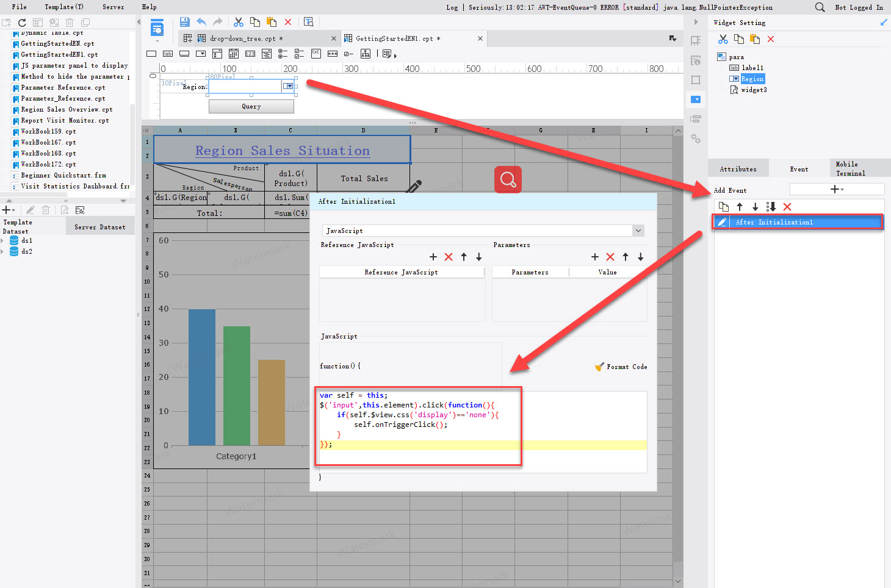Insert a checkbox group widget
This screenshot has width=891, height=588.
click(299, 54)
